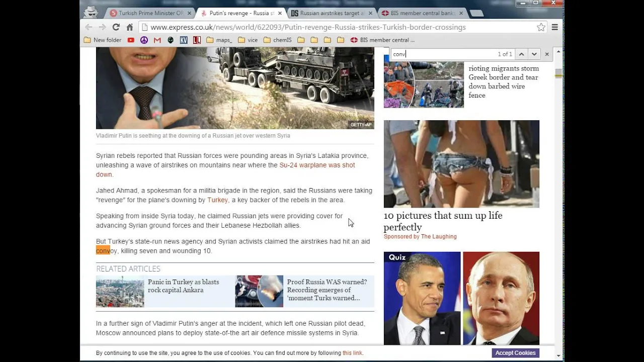Viewport: 644px width, 362px height.
Task: Open the incognito spy icon
Action: 91,12
